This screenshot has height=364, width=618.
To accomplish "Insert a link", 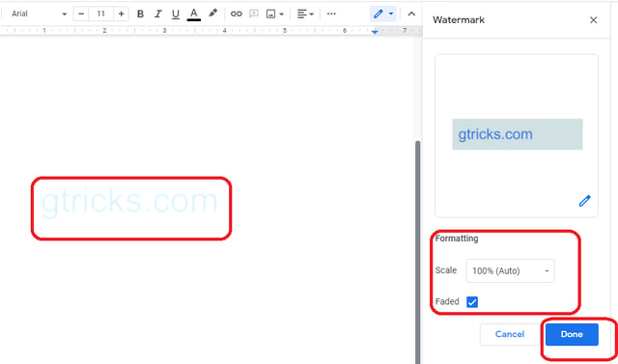I will click(236, 14).
